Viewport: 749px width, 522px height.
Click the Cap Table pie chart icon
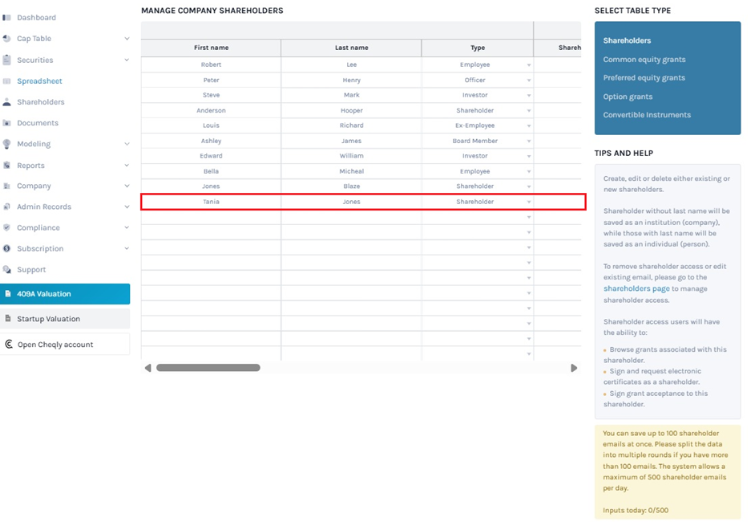tap(7, 39)
